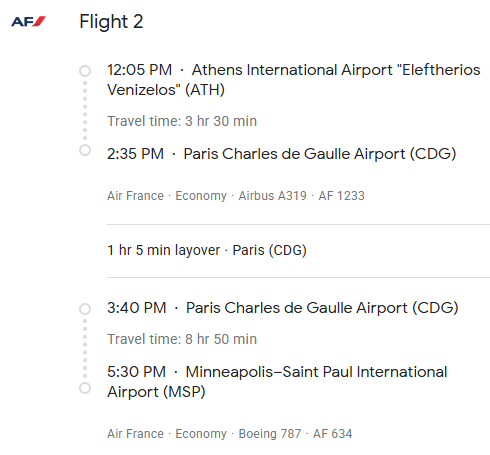Select the Travel time 8 hr 50 min text
490x455 pixels.
pos(182,339)
